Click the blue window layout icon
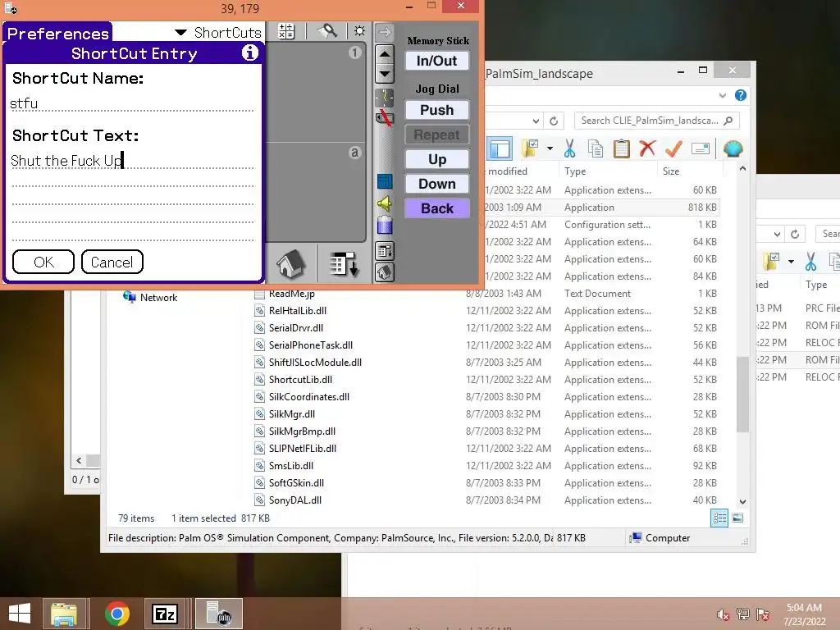Image resolution: width=840 pixels, height=630 pixels. point(385,181)
